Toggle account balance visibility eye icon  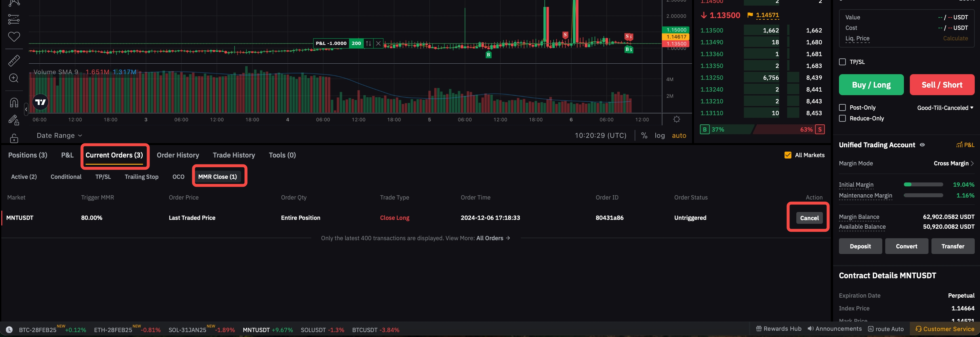pos(922,145)
